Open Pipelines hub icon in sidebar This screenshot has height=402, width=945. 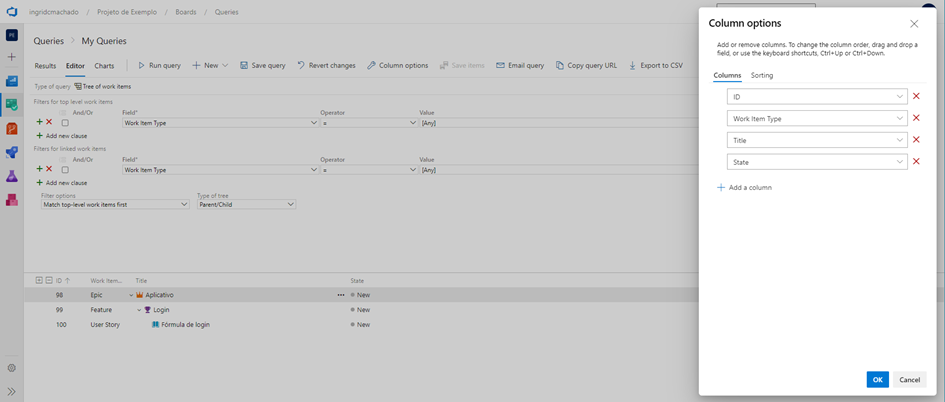click(x=11, y=152)
